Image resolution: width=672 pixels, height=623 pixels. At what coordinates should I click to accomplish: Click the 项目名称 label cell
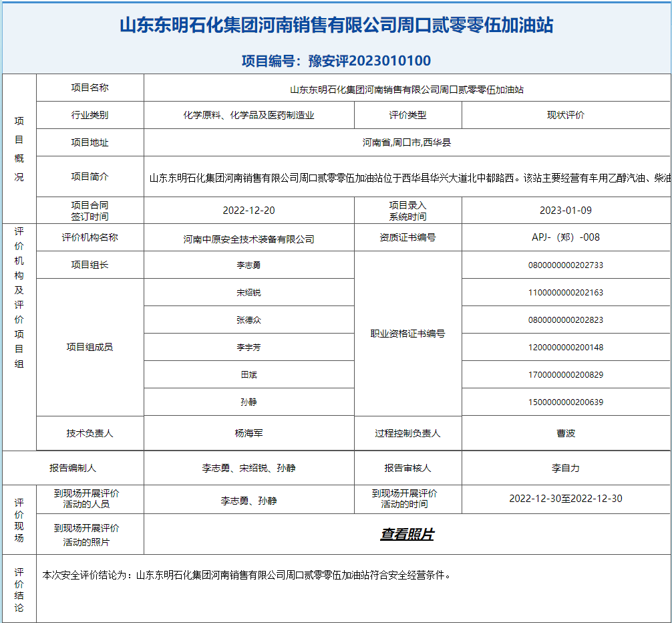90,88
